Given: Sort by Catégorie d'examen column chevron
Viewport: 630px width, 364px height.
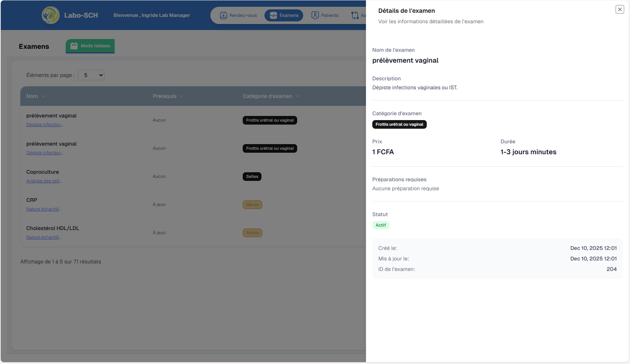Looking at the screenshot, I should [298, 96].
